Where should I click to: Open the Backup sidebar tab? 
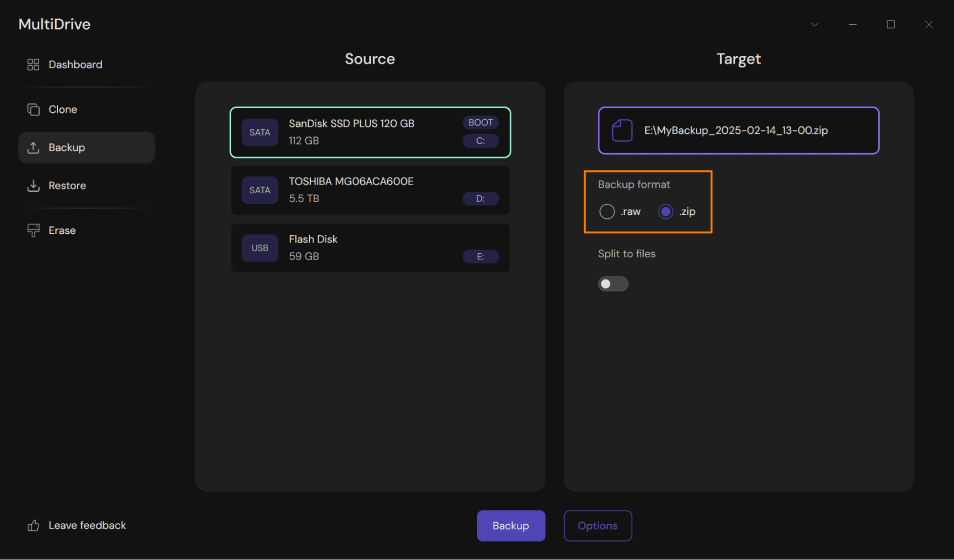click(x=86, y=147)
